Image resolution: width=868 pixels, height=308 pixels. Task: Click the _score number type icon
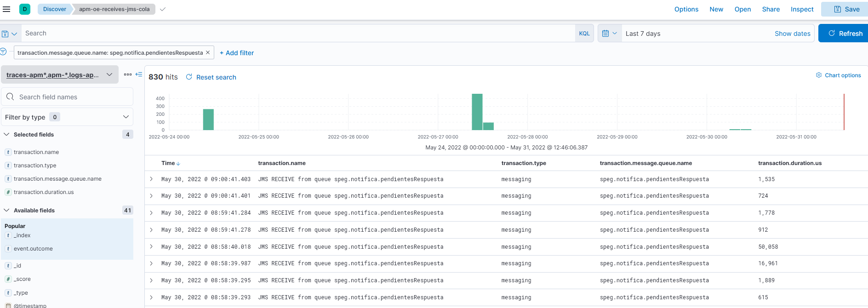[x=8, y=279]
